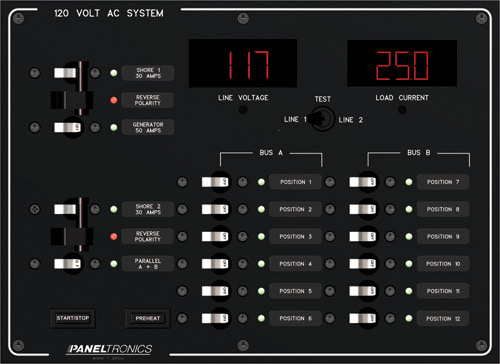
Task: Click the green Parallel A + B indicator light
Action: click(x=114, y=264)
